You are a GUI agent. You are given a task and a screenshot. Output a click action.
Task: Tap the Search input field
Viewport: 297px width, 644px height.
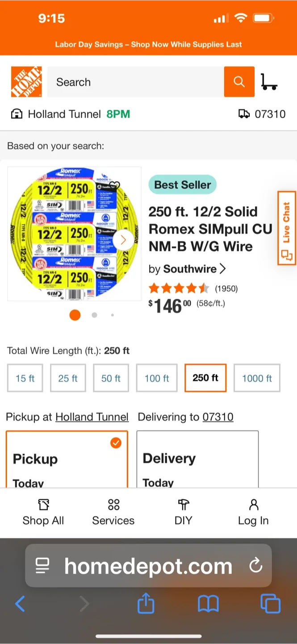pos(136,82)
